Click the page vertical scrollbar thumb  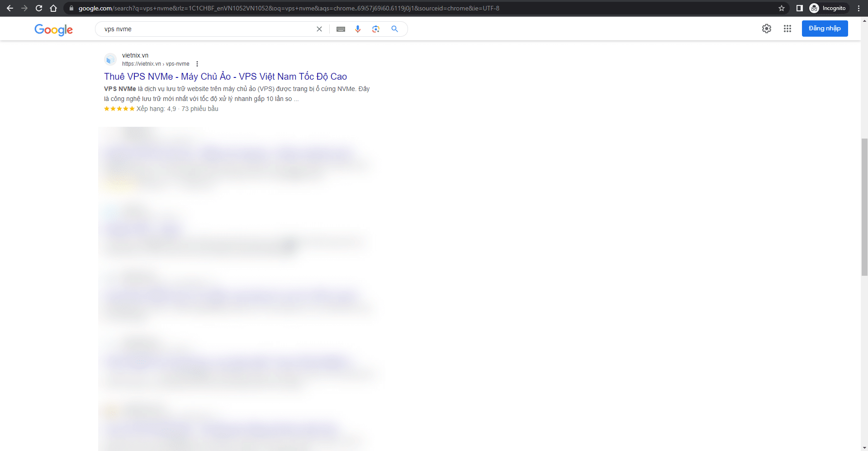[864, 207]
